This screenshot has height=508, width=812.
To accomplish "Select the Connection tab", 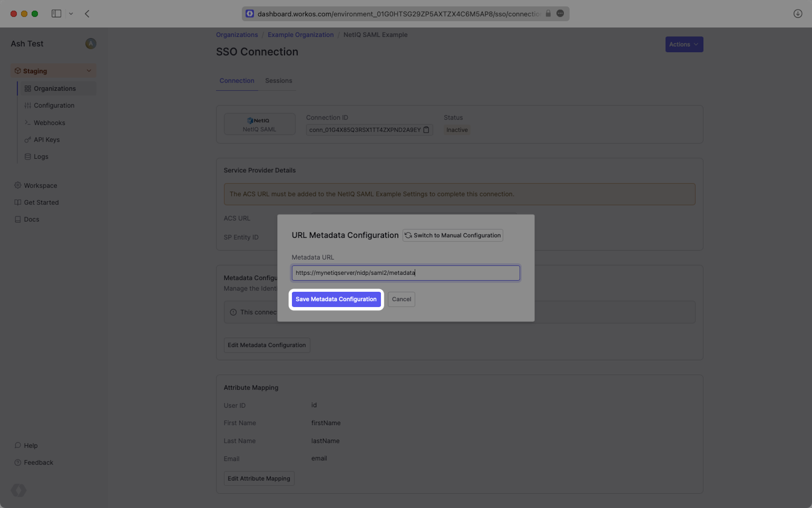I will coord(236,80).
